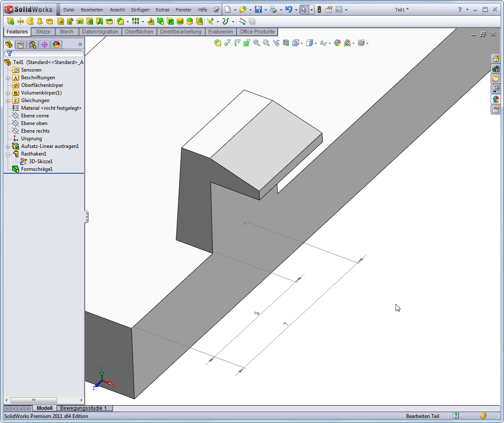Open the PropertyManager panel tab
Screen dimensions: 504x423
coord(20,44)
